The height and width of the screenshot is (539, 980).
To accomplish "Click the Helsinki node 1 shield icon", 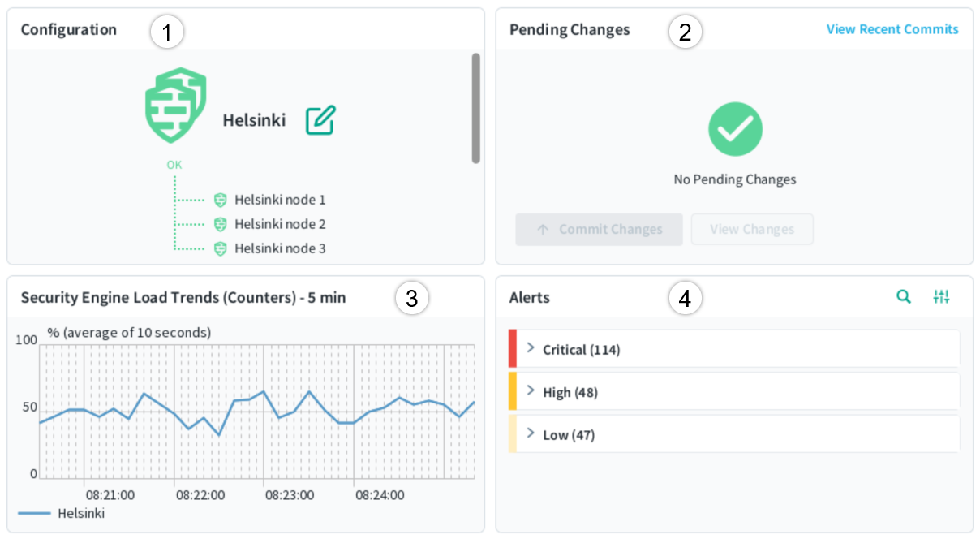I will 220,200.
